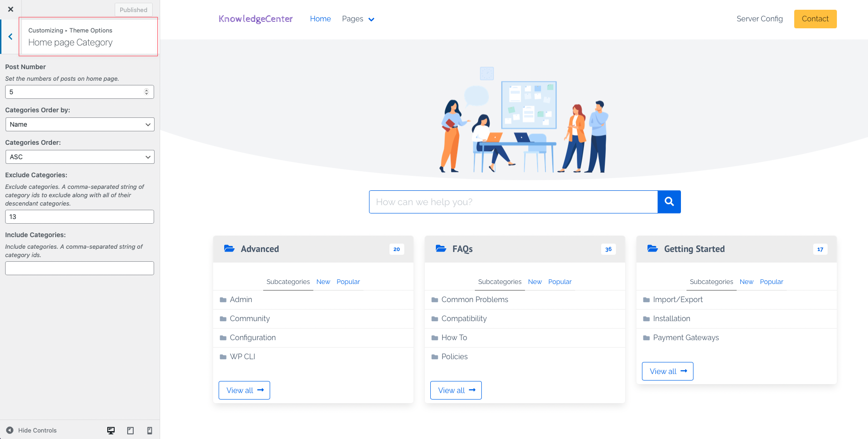
Task: Open the Server Config link
Action: tap(759, 19)
